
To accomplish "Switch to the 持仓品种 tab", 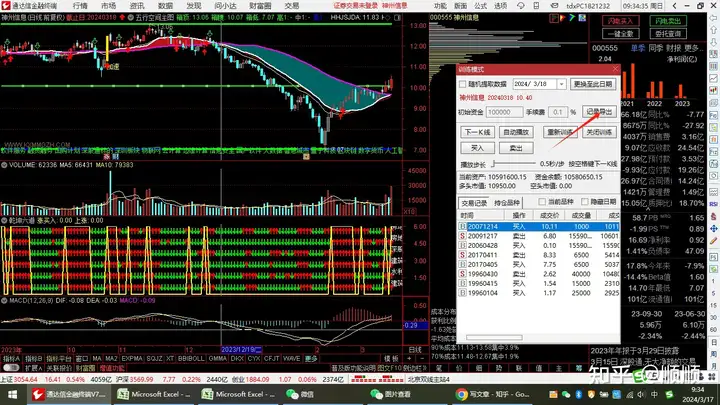I will click(506, 202).
